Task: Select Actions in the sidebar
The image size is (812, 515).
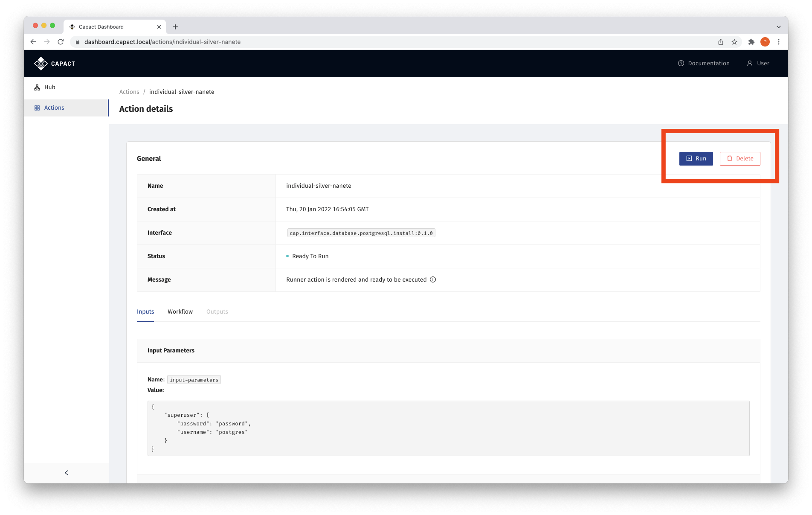Action: [54, 108]
